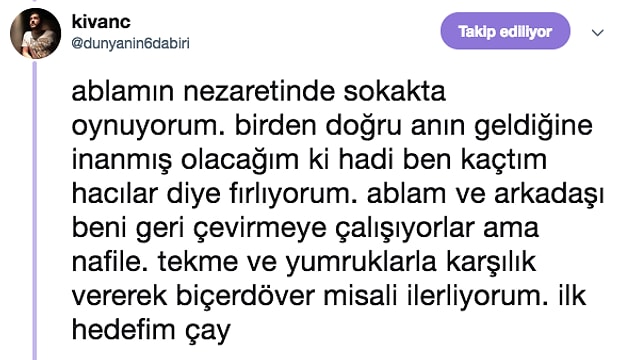Select the word 'sokakta' in the tweet
Viewport: 635px width, 360px height.
tap(394, 92)
